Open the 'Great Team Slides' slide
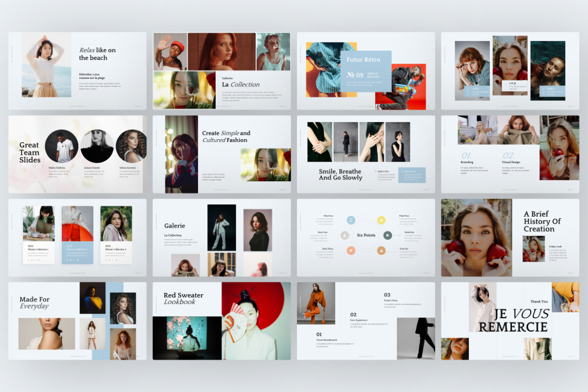588x392 pixels. (77, 154)
